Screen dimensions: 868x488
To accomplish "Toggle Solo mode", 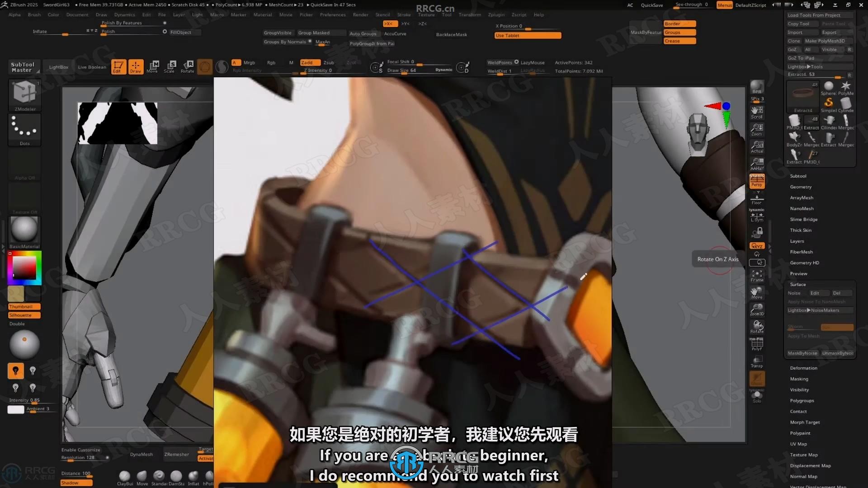I will pyautogui.click(x=757, y=397).
